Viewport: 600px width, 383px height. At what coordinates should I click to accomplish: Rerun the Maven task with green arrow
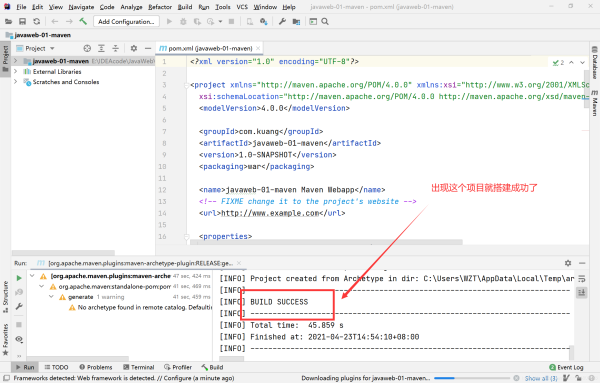pos(19,278)
